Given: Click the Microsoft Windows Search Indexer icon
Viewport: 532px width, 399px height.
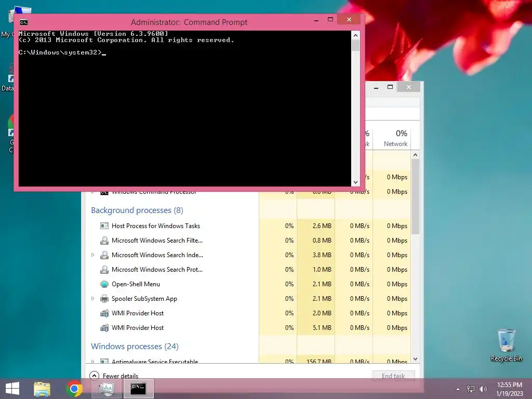Looking at the screenshot, I should pos(104,255).
